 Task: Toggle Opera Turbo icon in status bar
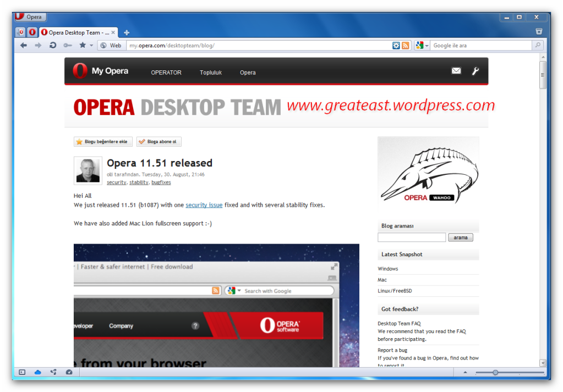[69, 372]
